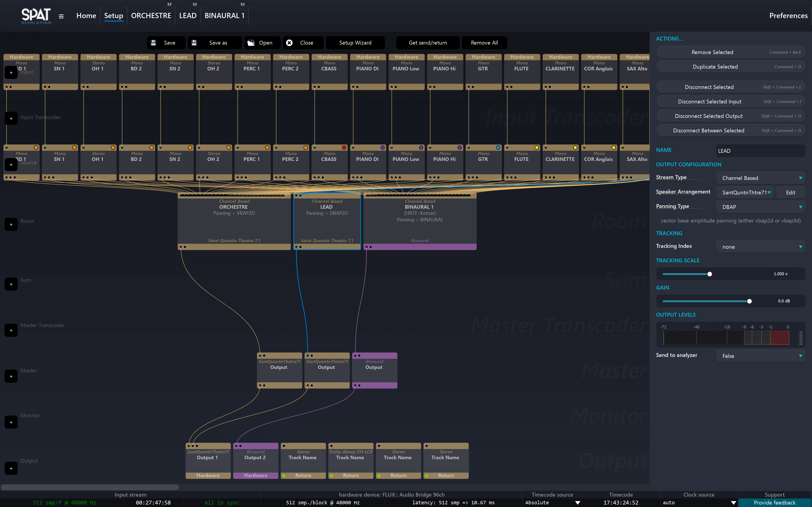Image resolution: width=812 pixels, height=507 pixels.
Task: Click the Gain slider handle
Action: point(749,301)
